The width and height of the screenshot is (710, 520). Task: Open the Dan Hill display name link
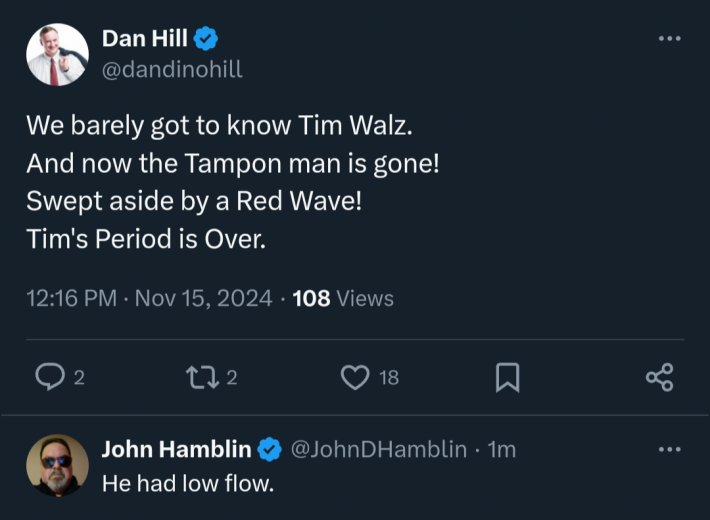click(x=144, y=38)
